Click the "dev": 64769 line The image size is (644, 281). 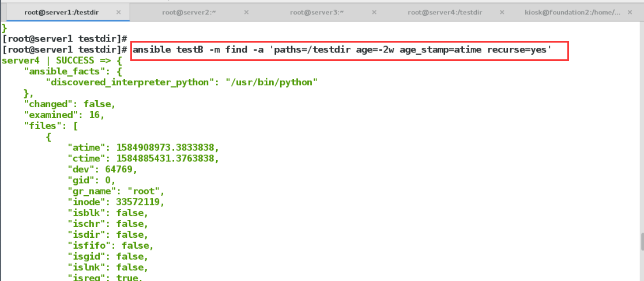coord(103,169)
